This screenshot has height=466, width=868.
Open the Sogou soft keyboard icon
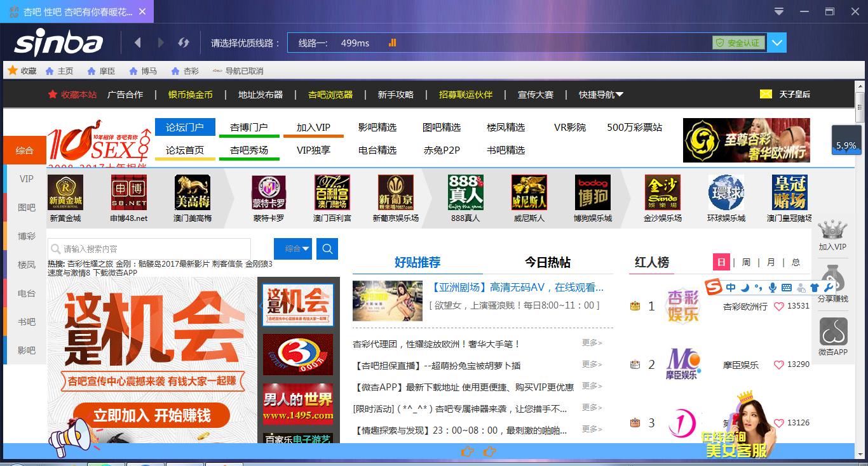point(786,288)
